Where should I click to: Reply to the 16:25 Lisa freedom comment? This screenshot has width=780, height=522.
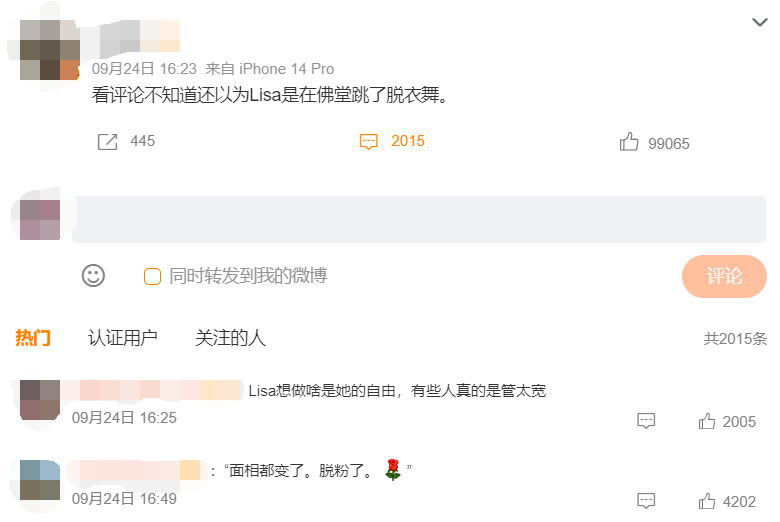(646, 421)
